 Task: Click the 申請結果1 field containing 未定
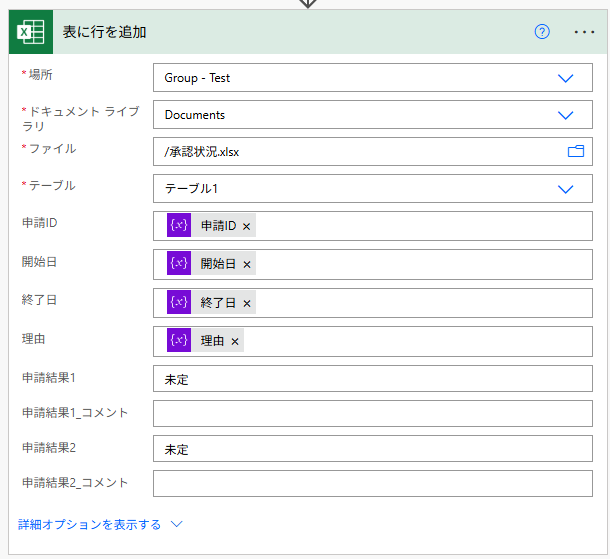point(373,379)
